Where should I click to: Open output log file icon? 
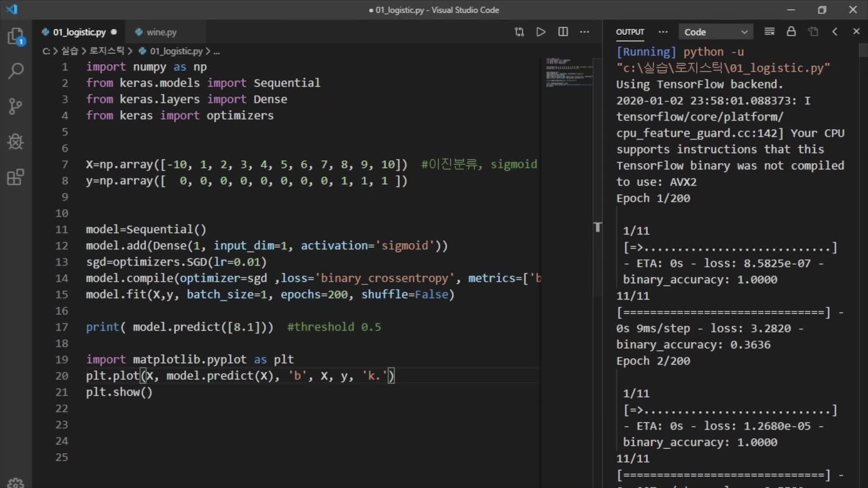[x=813, y=32]
